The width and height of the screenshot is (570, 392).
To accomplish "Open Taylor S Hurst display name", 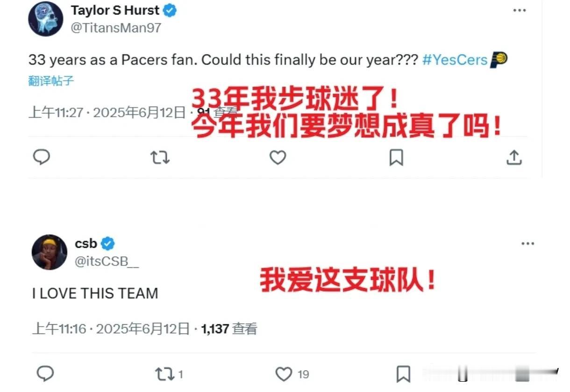I will pyautogui.click(x=115, y=10).
